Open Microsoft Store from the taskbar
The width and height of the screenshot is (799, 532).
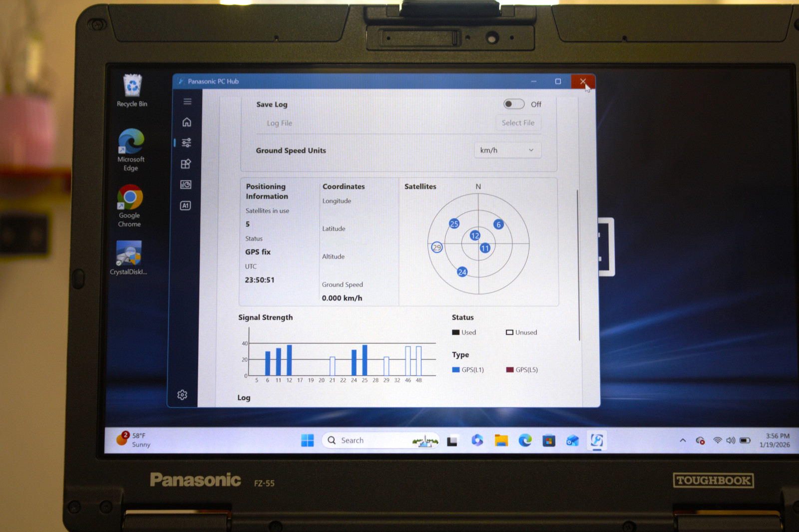pos(549,441)
